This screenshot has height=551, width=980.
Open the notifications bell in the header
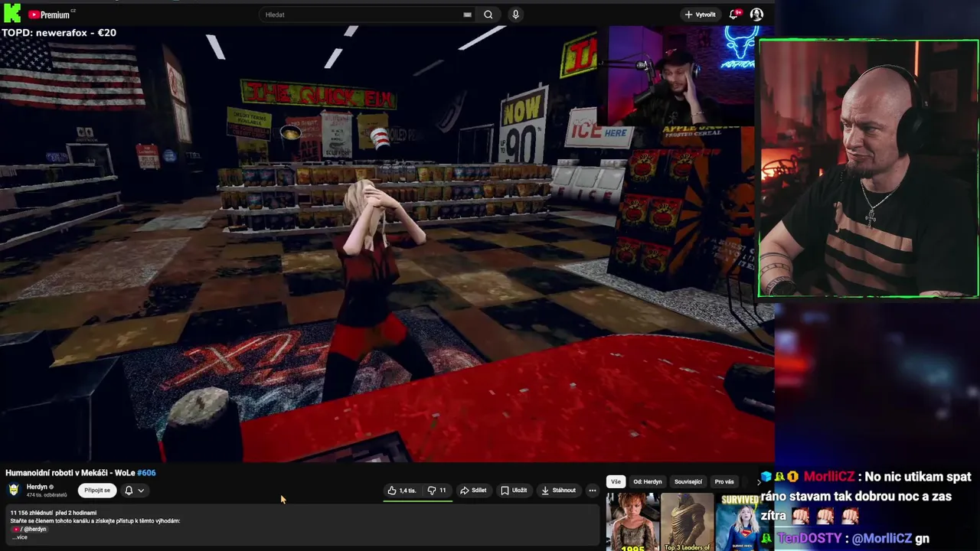pyautogui.click(x=735, y=15)
